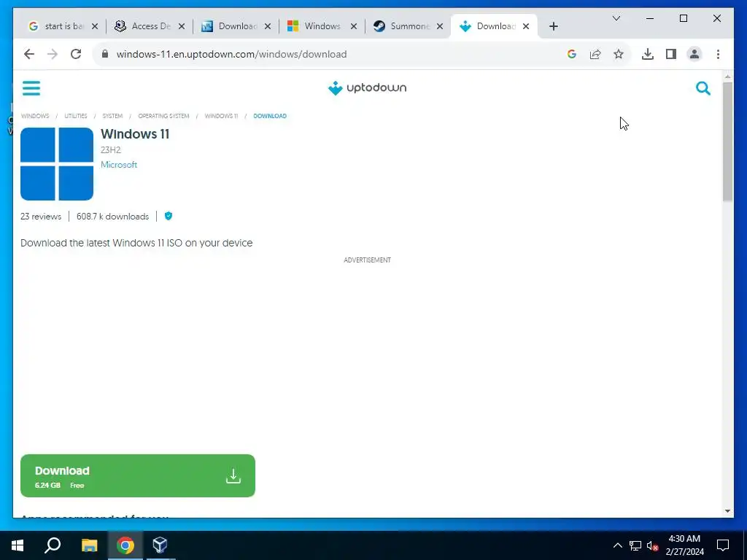The width and height of the screenshot is (747, 560).
Task: Click the Chrome taskbar icon
Action: [125, 545]
